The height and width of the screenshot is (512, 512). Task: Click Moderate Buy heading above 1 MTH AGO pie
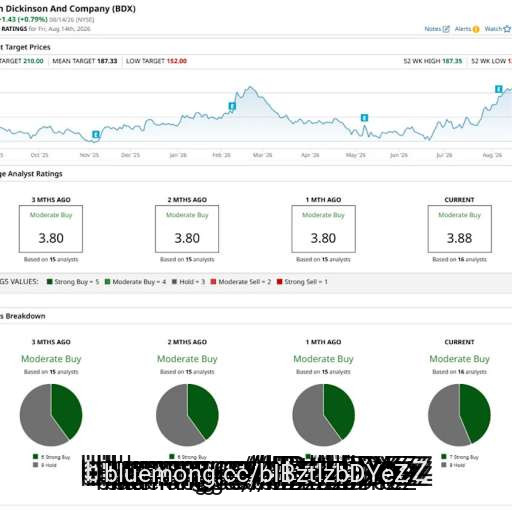pos(323,359)
